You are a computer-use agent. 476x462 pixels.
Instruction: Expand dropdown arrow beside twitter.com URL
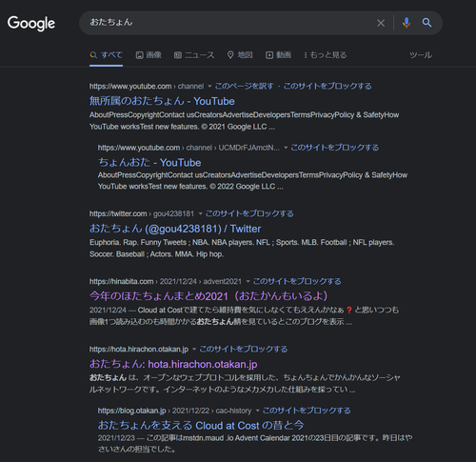point(200,213)
